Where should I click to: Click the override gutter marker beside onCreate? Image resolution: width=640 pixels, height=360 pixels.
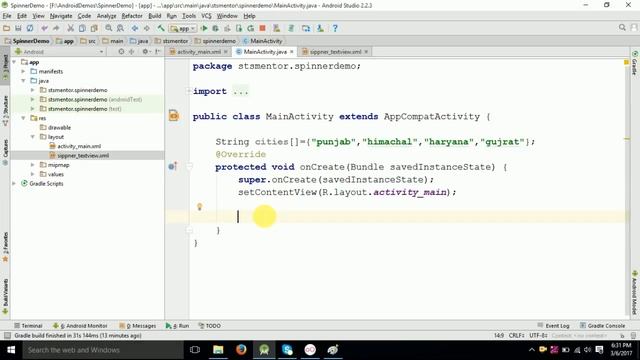172,166
